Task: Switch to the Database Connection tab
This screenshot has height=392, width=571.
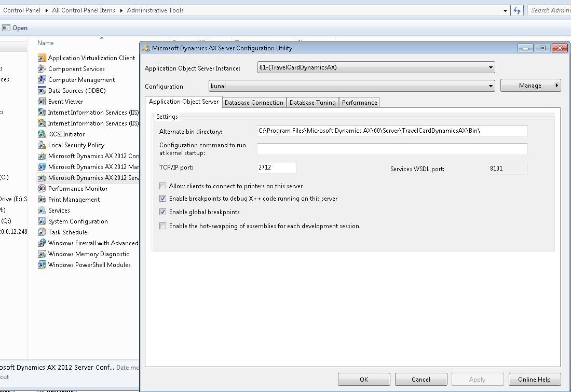Action: pyautogui.click(x=254, y=102)
